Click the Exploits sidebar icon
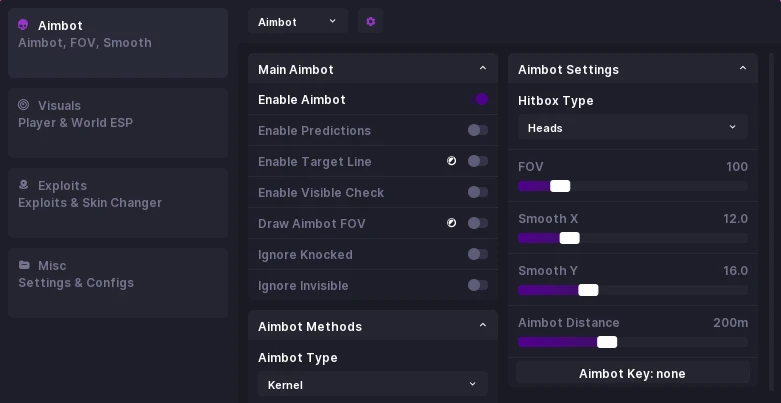Viewport: 781px width, 403px height. 23,185
